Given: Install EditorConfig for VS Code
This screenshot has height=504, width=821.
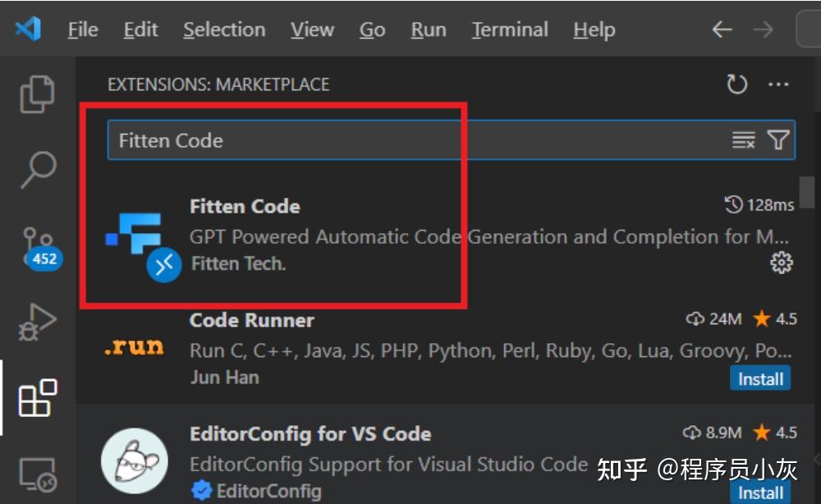Looking at the screenshot, I should click(x=760, y=493).
